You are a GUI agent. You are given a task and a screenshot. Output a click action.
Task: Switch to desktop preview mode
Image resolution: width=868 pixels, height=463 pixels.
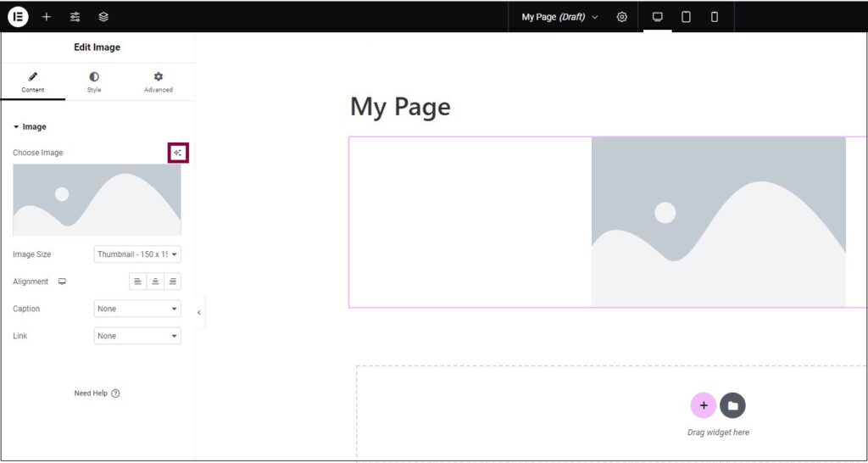[657, 17]
